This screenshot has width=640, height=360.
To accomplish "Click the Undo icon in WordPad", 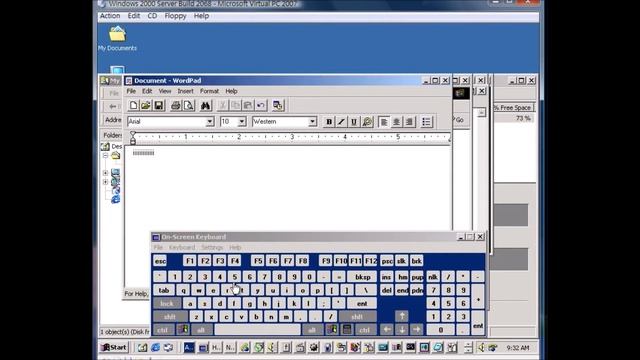I will pyautogui.click(x=261, y=105).
